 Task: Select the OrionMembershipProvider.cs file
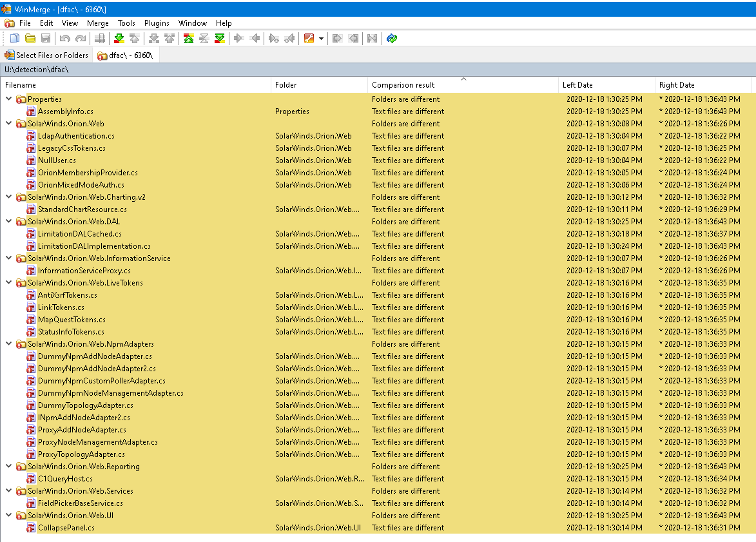[x=87, y=173]
